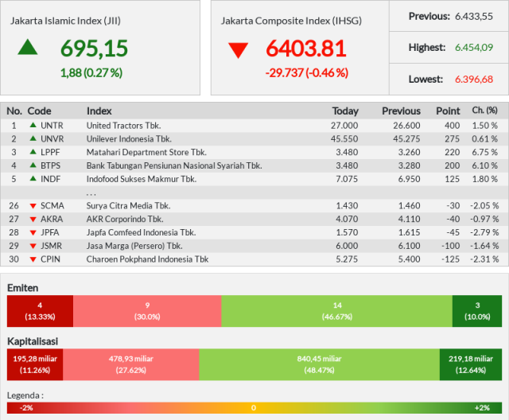Image resolution: width=509 pixels, height=420 pixels.
Task: Click the green up arrow for LPPF
Action: click(x=33, y=152)
